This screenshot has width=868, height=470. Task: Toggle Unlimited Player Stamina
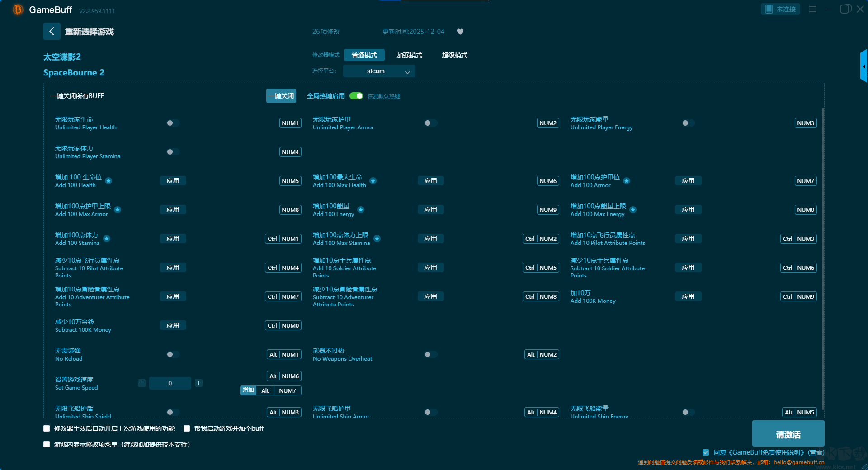click(x=173, y=152)
